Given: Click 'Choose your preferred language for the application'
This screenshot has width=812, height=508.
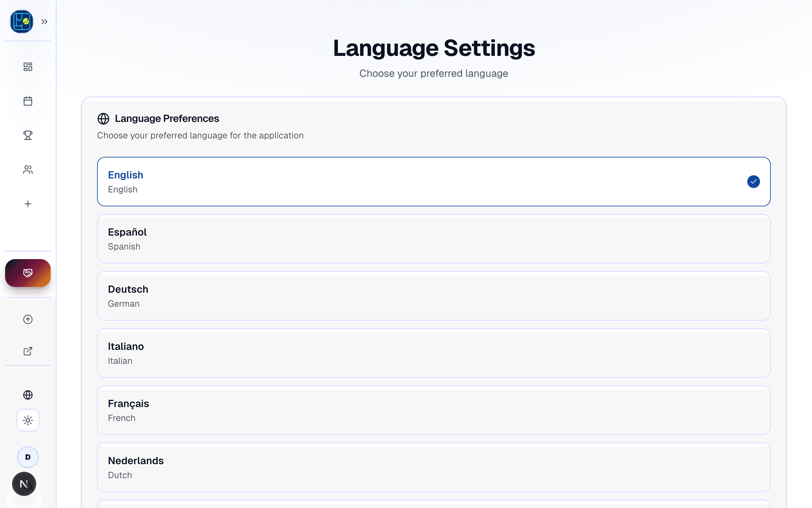Looking at the screenshot, I should [x=200, y=135].
